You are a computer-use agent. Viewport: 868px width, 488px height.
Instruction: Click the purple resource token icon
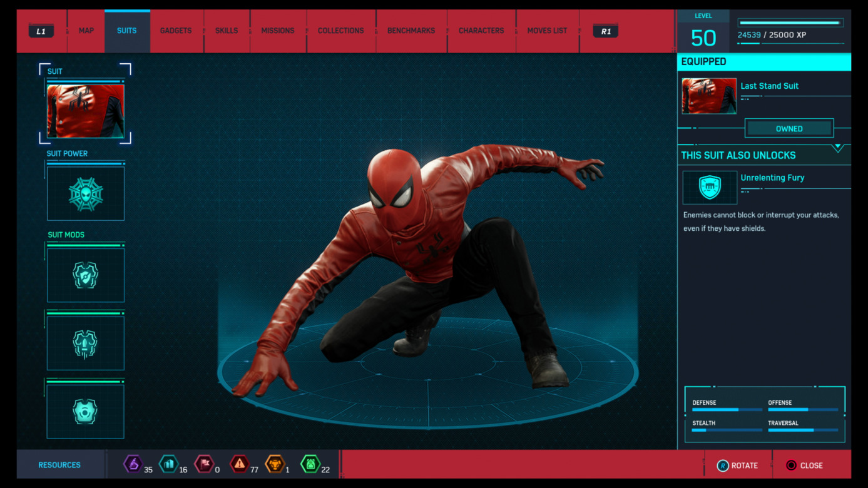pos(133,464)
